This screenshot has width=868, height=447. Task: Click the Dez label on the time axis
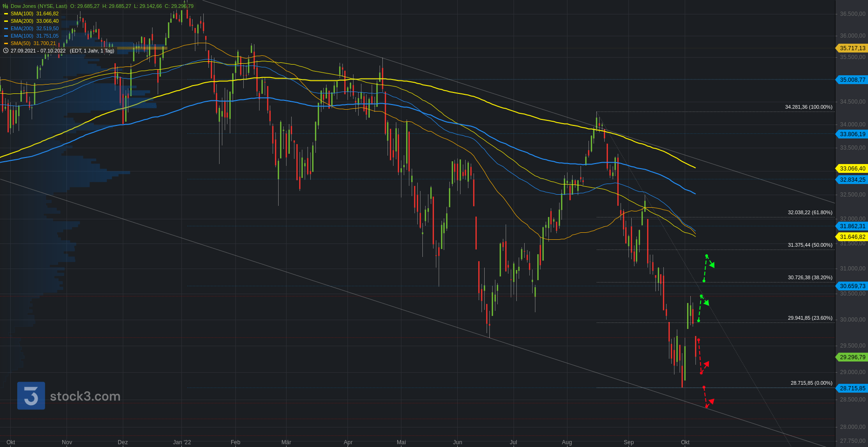click(123, 442)
